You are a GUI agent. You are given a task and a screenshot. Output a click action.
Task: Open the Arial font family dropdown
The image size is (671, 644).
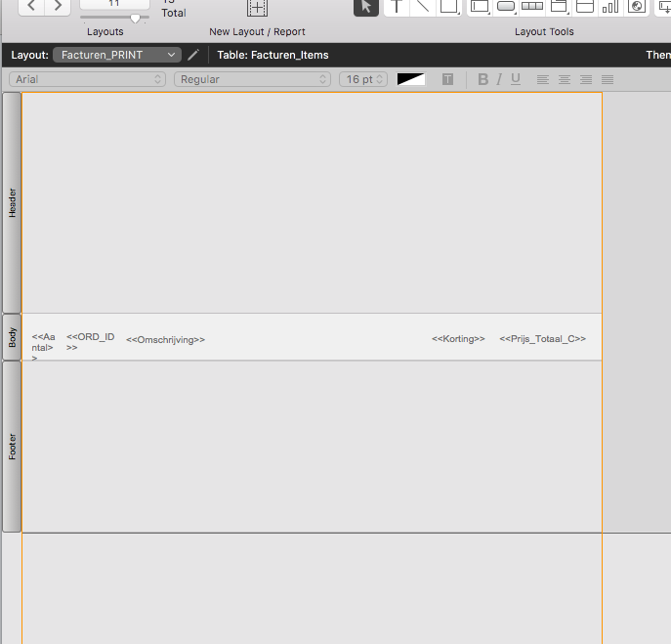[x=89, y=79]
